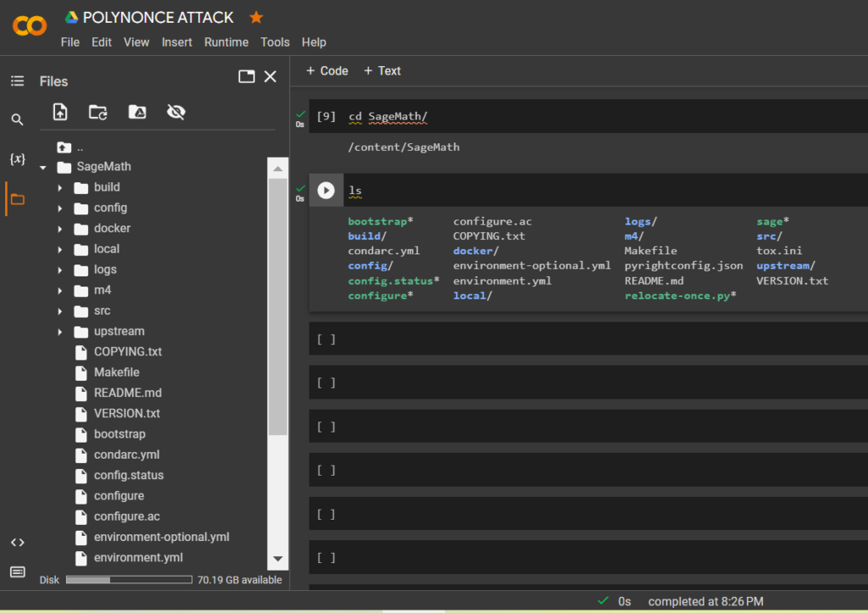Open the Help menu
This screenshot has width=868, height=613.
[x=314, y=42]
